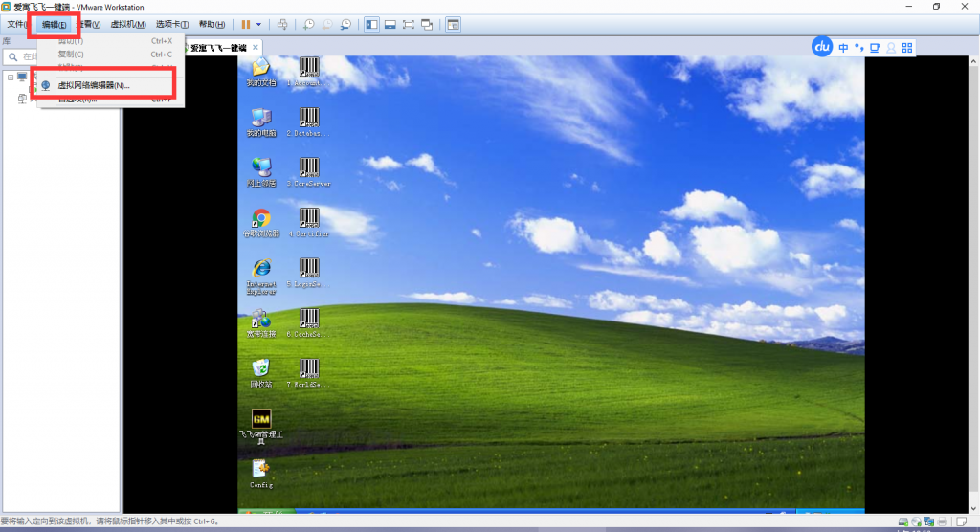The width and height of the screenshot is (980, 532).
Task: Expand the power options dropdown arrow beside pause
Action: tap(258, 24)
